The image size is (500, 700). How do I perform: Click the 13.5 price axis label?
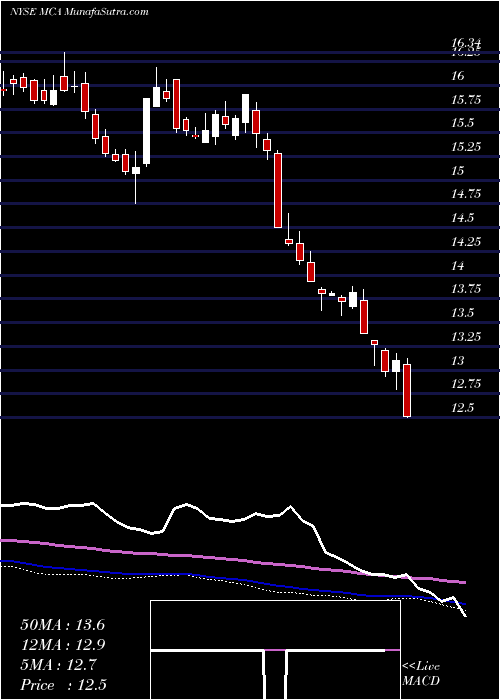[463, 312]
